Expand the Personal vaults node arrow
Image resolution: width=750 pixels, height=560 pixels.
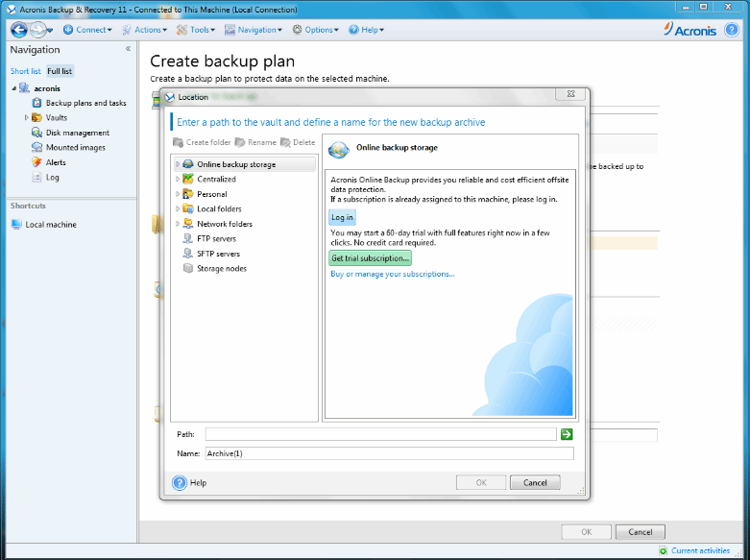tap(178, 194)
